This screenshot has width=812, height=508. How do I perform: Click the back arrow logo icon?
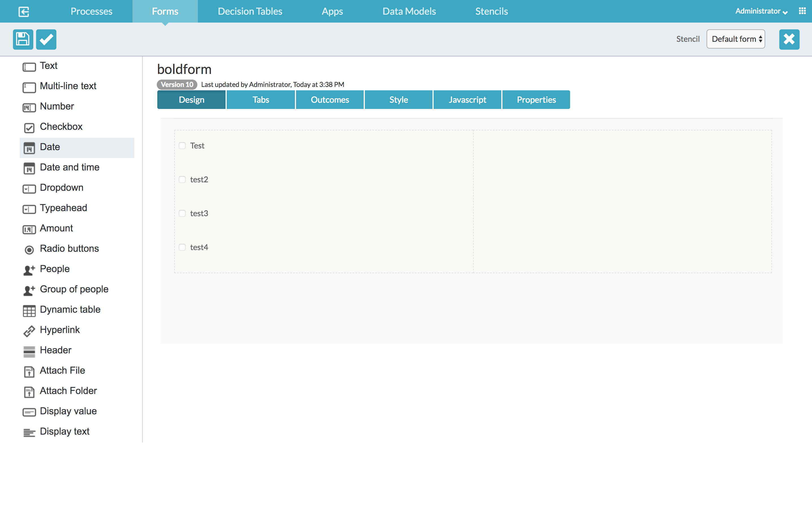(23, 11)
